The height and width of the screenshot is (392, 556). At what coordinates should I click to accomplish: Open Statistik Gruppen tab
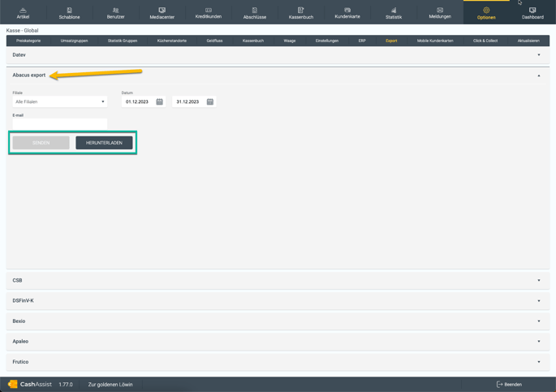[123, 41]
